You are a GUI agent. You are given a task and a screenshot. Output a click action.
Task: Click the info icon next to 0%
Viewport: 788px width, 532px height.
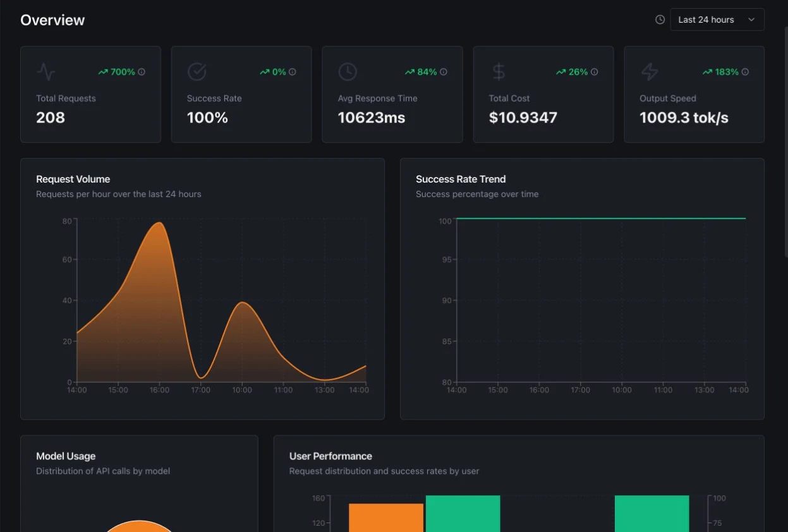[x=292, y=72]
